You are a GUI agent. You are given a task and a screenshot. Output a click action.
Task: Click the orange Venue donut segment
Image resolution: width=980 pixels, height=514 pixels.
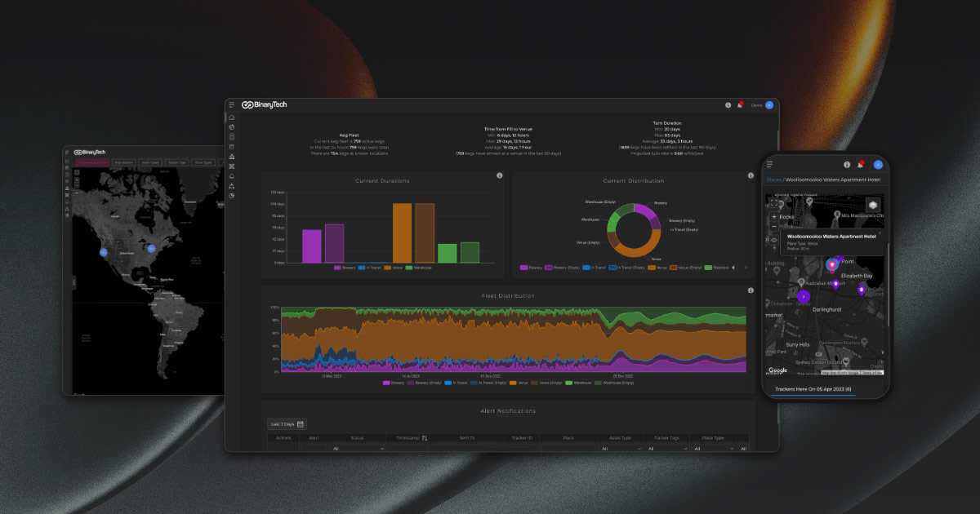(639, 250)
